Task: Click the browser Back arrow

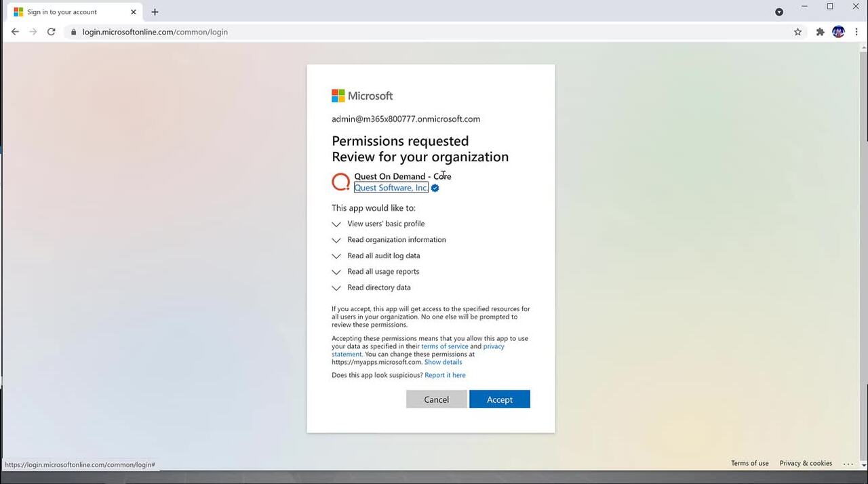Action: (x=15, y=32)
